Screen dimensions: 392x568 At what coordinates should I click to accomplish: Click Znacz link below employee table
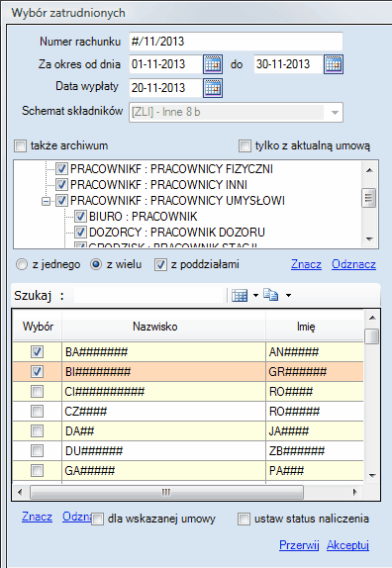tap(37, 517)
